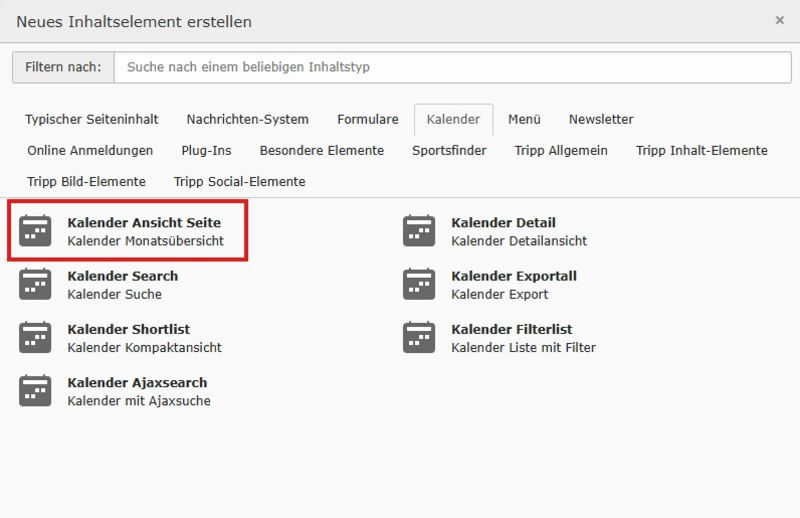
Task: Select the Kalender Filterlist icon
Action: tap(419, 337)
